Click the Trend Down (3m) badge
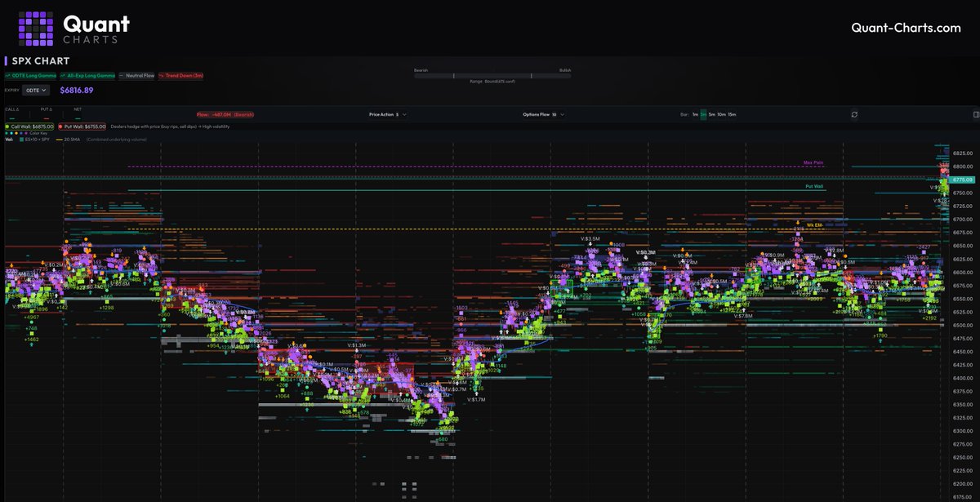This screenshot has width=980, height=502. (x=180, y=75)
